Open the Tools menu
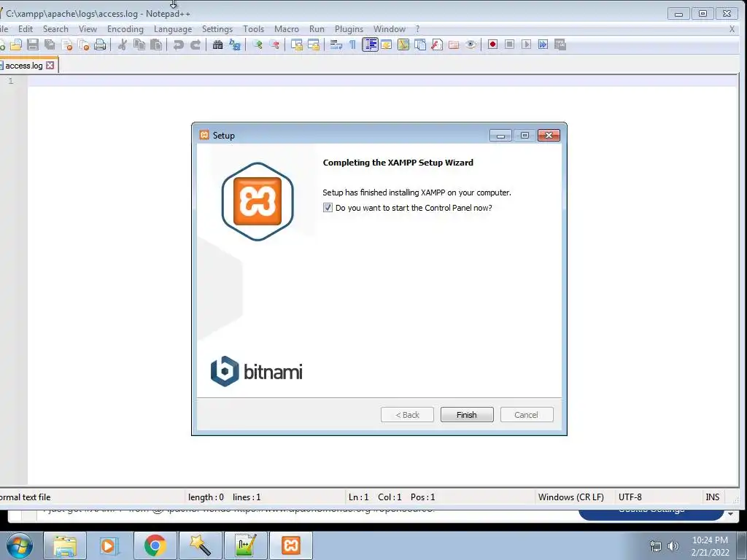Screen dimensions: 747x560 [x=253, y=29]
